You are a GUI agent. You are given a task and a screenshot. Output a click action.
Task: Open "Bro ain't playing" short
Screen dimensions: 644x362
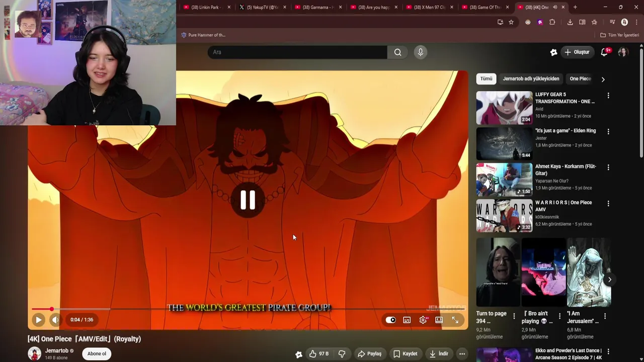543,272
